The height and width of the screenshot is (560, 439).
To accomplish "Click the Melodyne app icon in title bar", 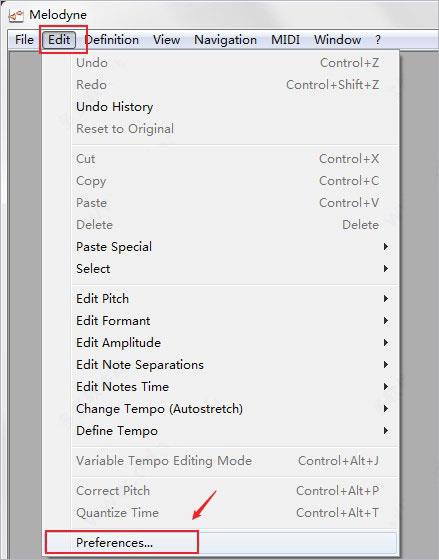I will 16,15.
